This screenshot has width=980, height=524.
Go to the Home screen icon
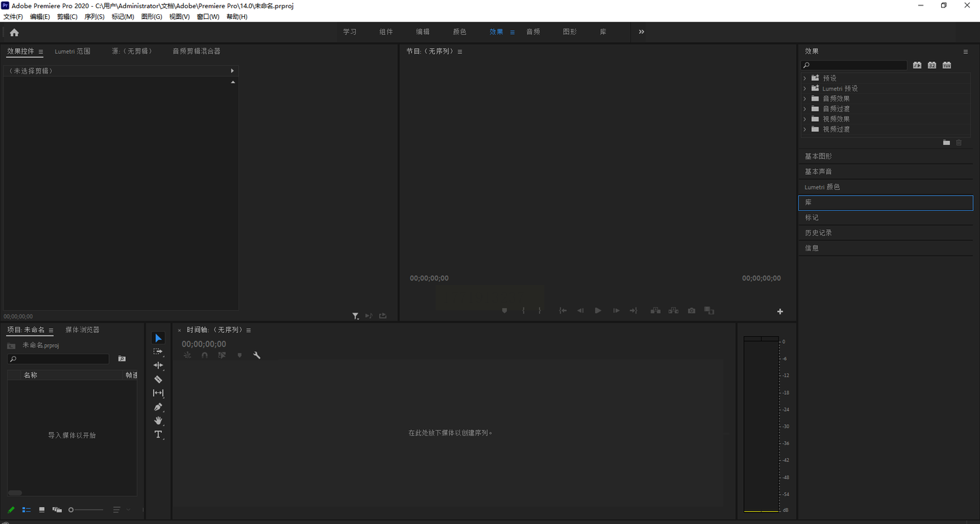(14, 33)
